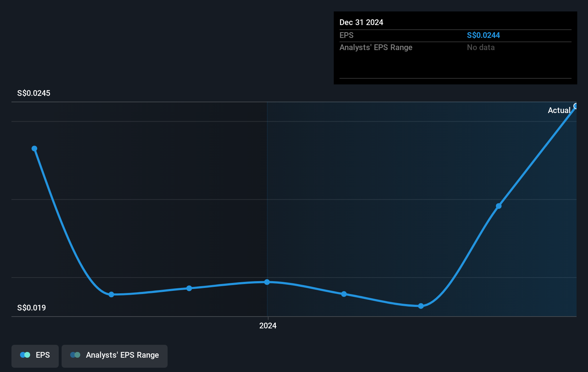The height and width of the screenshot is (372, 588).
Task: Toggle the EPS legend series
Action: click(x=35, y=356)
